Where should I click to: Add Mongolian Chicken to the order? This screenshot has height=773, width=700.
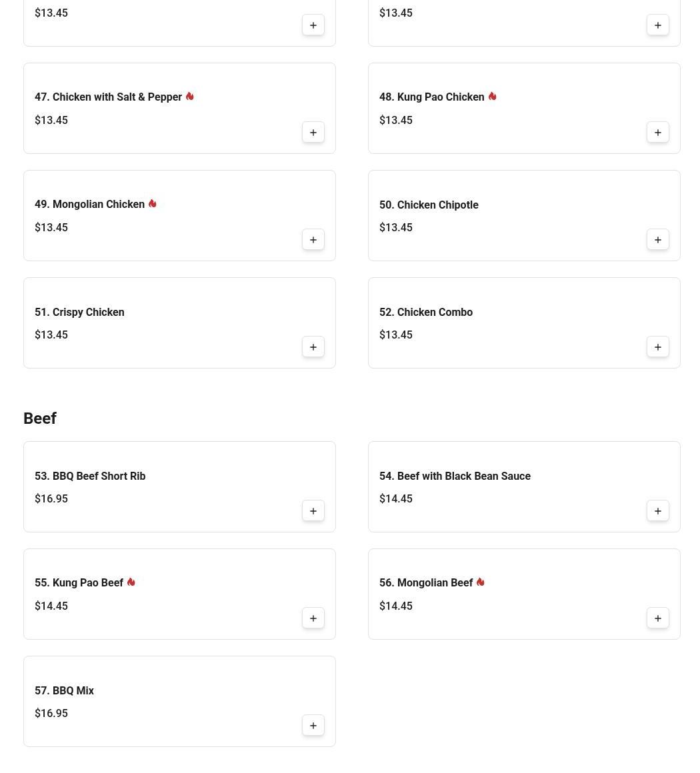[313, 240]
